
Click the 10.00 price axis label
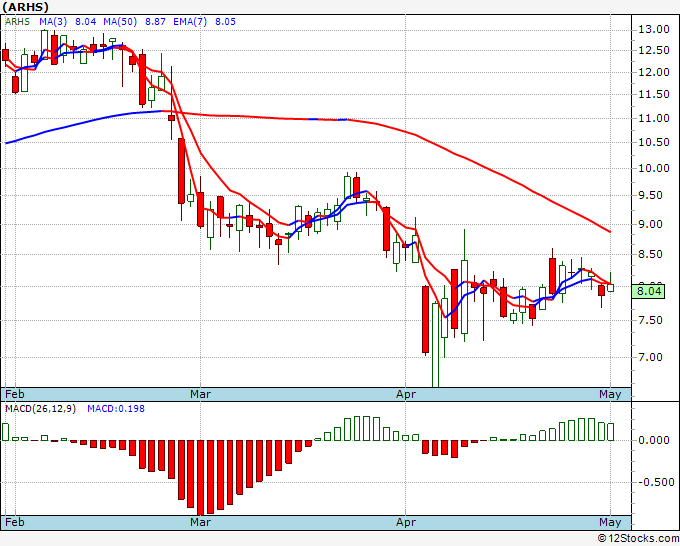[654, 168]
